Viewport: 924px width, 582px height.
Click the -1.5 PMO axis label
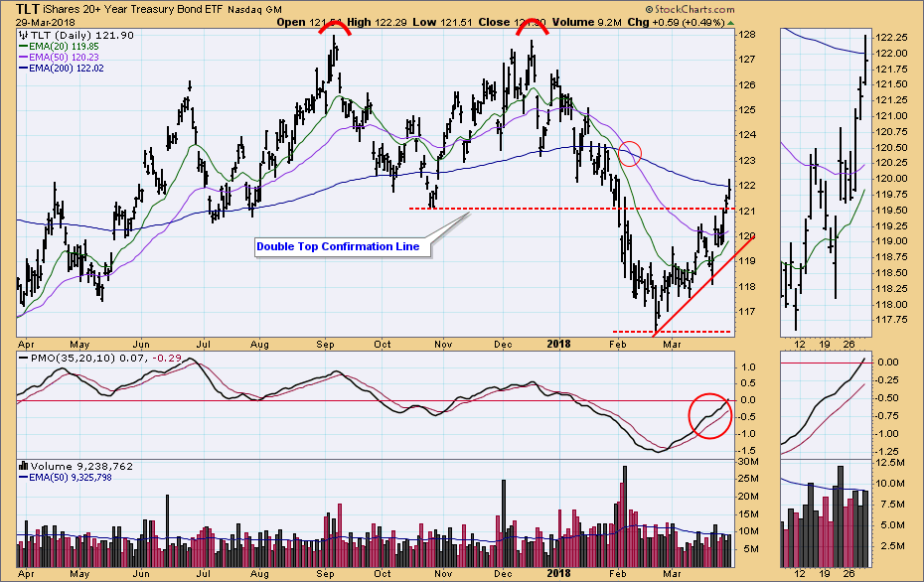pos(748,451)
